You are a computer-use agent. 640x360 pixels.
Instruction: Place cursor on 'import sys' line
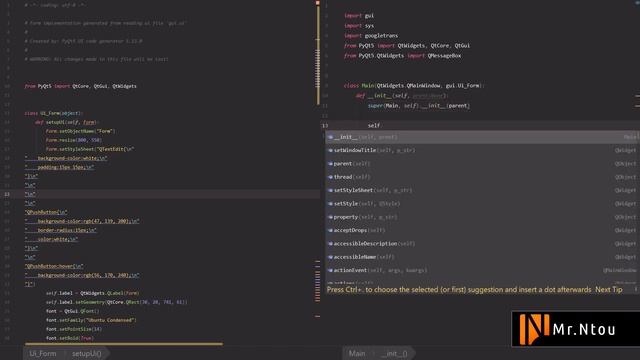(359, 26)
